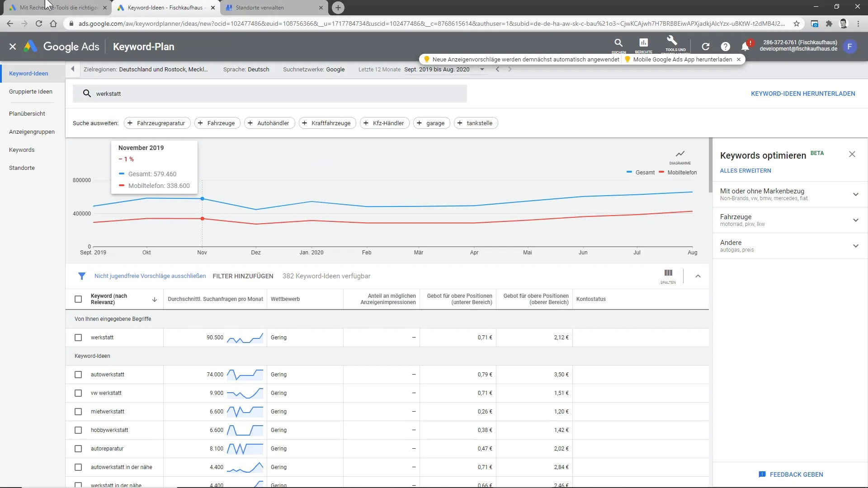Screen dimensions: 868x488
Task: Switch to Standorte verwalten browser tab
Action: point(274,8)
